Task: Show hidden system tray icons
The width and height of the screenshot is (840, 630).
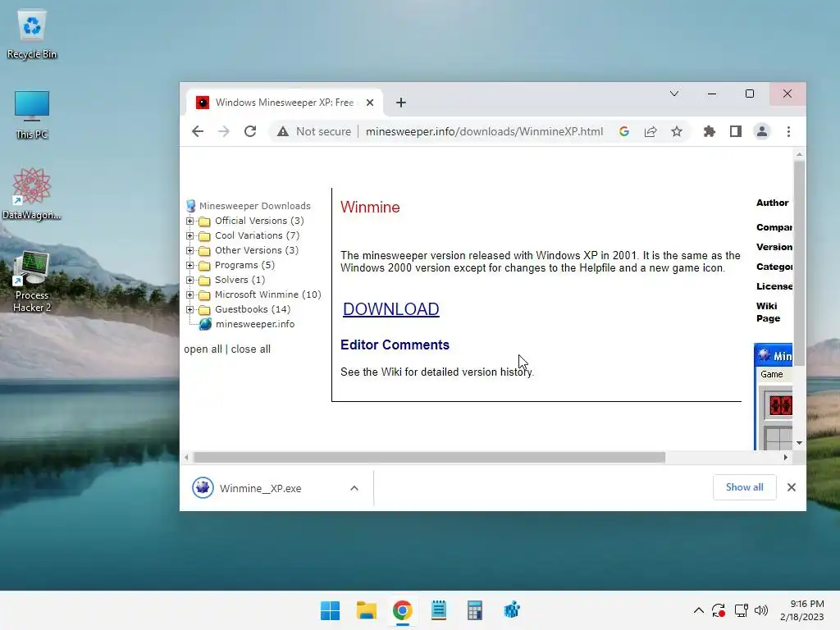Action: point(699,610)
